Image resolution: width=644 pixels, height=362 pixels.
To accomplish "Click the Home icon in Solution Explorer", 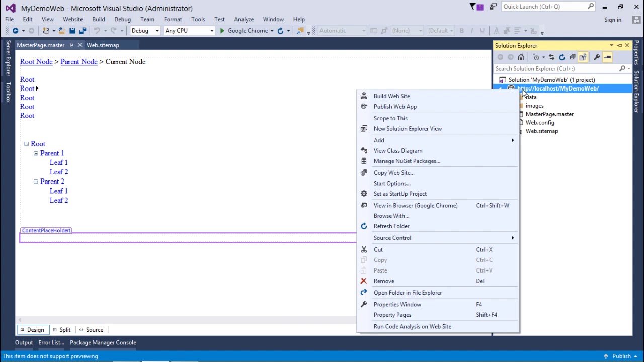I will point(521,57).
